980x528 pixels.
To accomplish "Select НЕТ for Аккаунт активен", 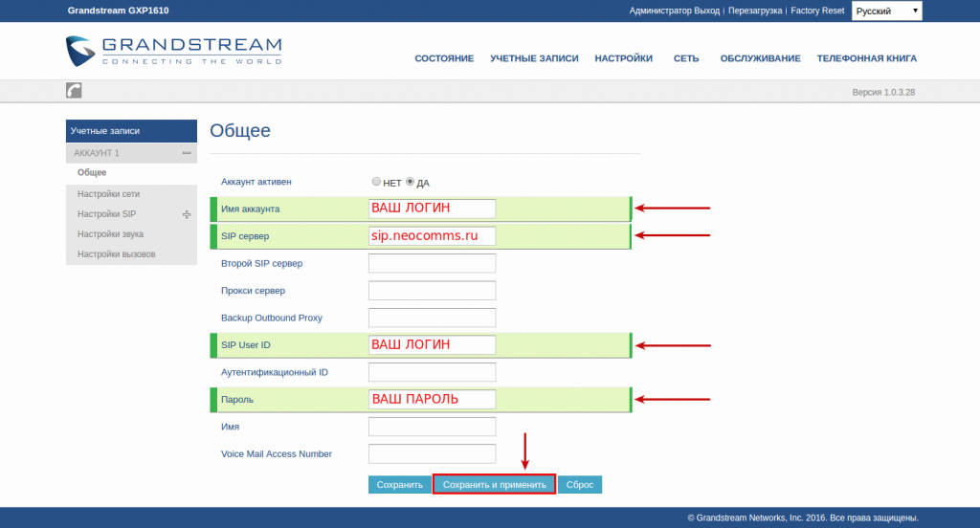I will pyautogui.click(x=376, y=182).
